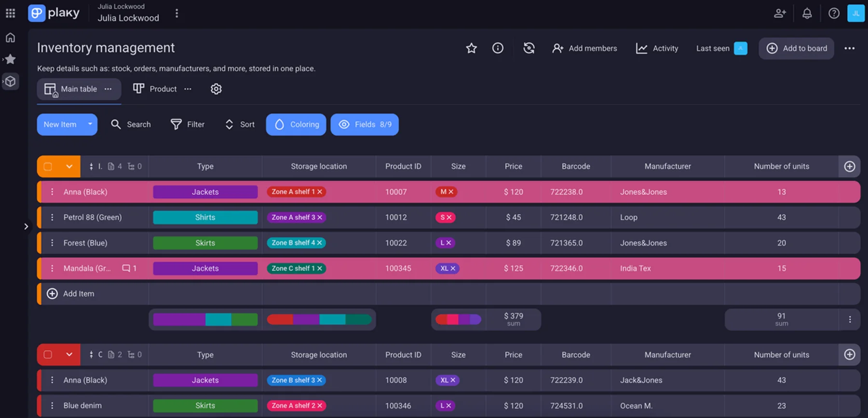Image resolution: width=868 pixels, height=418 pixels.
Task: Expand the left sidebar arrow
Action: click(x=26, y=226)
